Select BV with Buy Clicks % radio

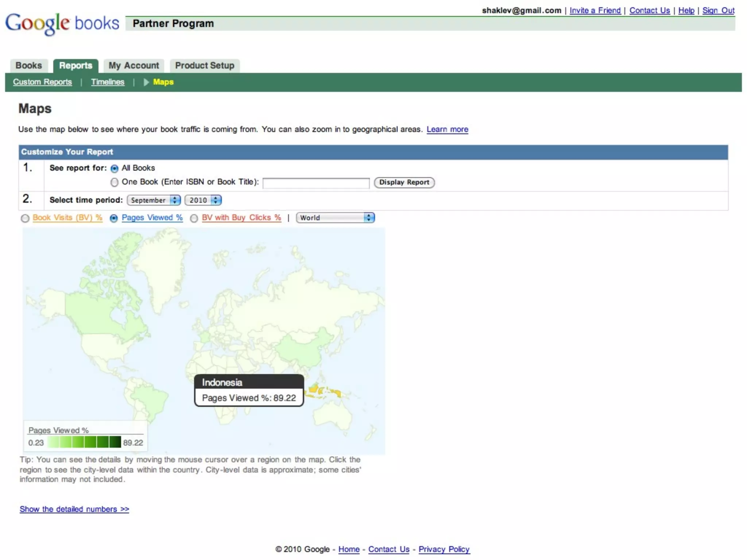[x=194, y=218]
